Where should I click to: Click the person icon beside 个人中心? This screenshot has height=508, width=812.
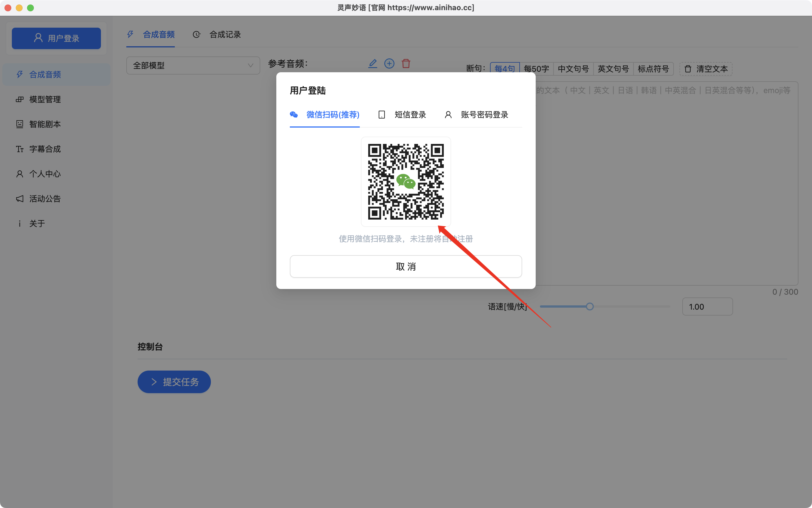point(20,174)
